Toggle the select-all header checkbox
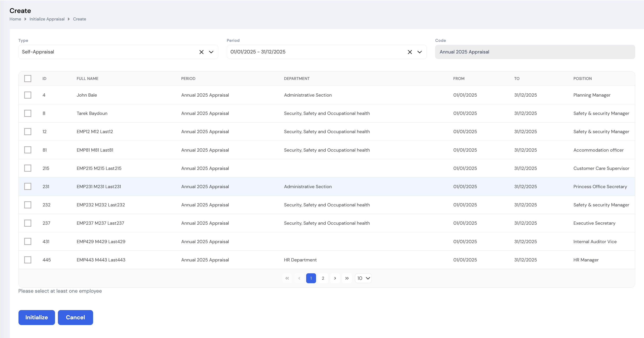 [28, 79]
